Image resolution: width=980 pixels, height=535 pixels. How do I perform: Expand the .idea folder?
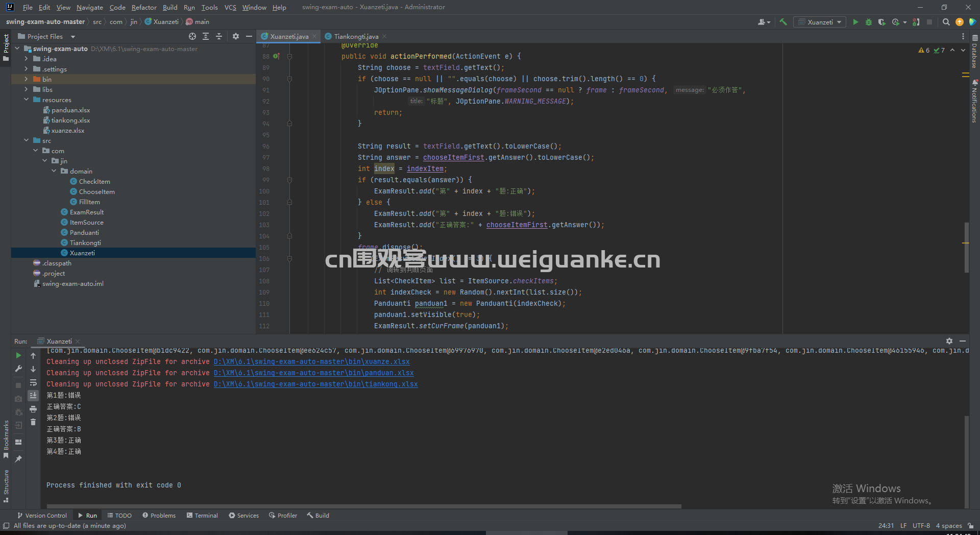[x=26, y=59]
